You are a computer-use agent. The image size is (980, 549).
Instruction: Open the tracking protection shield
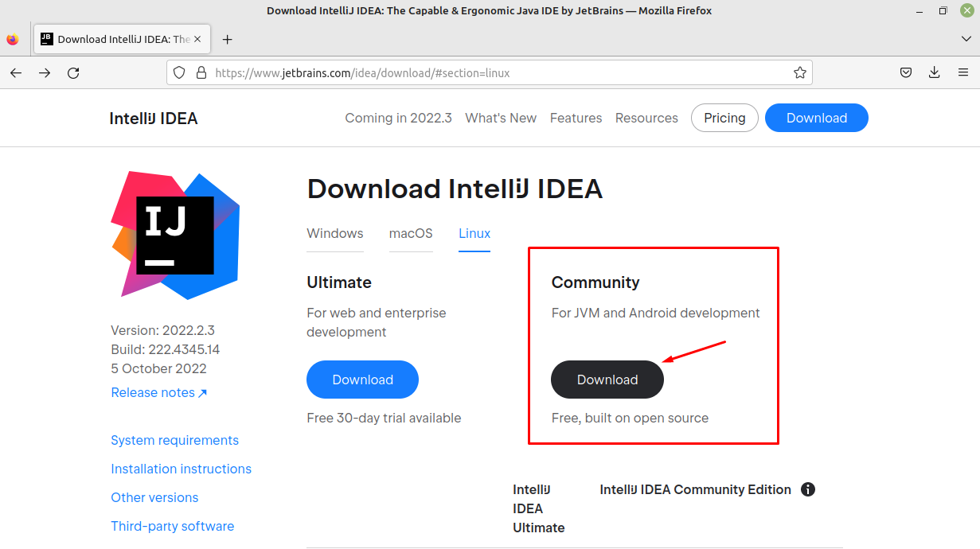click(x=179, y=72)
